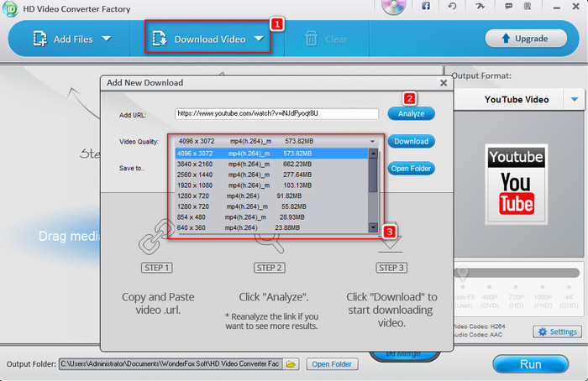Click the Add URL input field
The image size is (588, 381).
point(276,113)
